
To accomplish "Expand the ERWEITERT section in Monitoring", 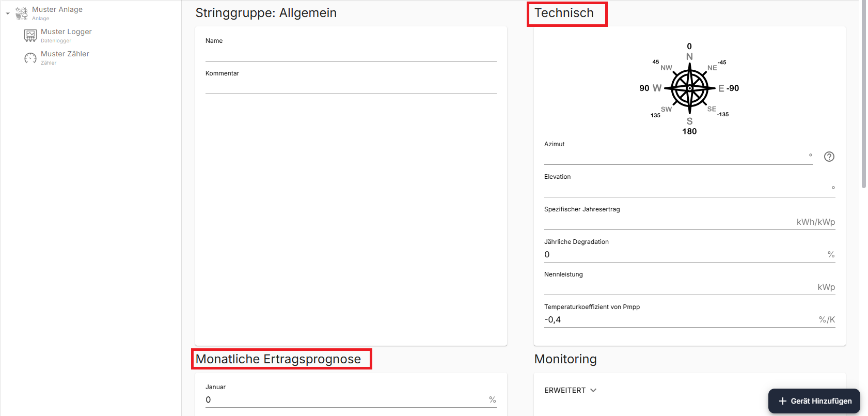I will 570,390.
